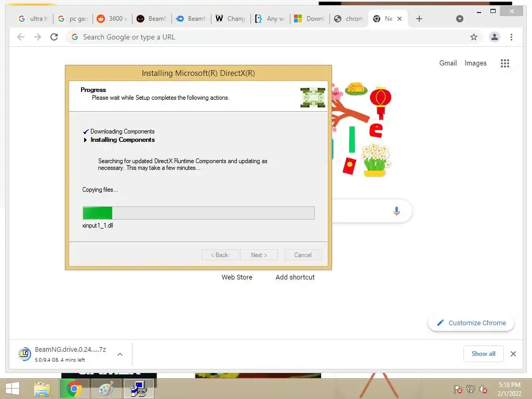Viewport: 532px width, 399px height.
Task: Switch to Microsoft 'Downl' tab
Action: click(310, 19)
